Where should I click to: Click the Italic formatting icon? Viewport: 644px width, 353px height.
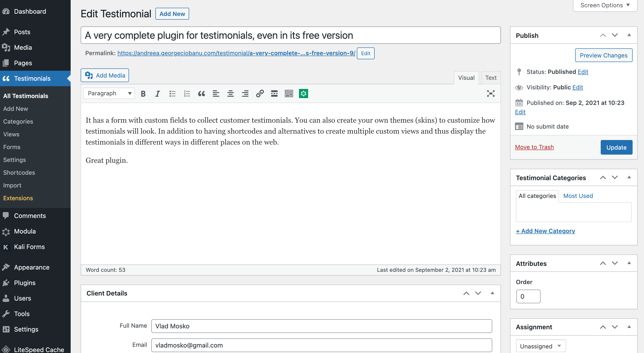[157, 93]
